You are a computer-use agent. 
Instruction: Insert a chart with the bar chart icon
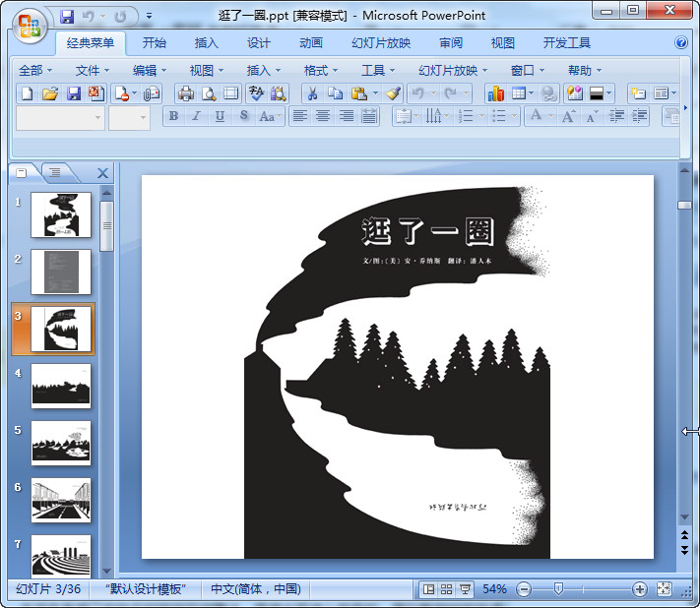click(x=495, y=93)
